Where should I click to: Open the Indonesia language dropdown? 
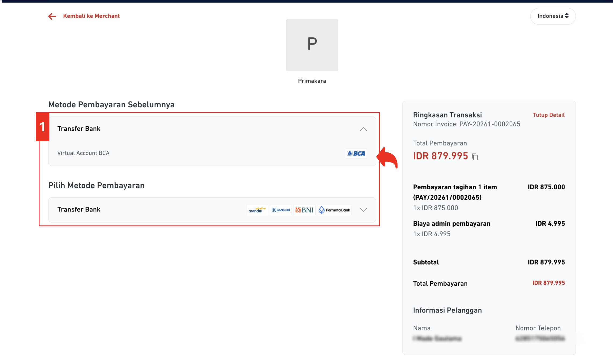553,16
